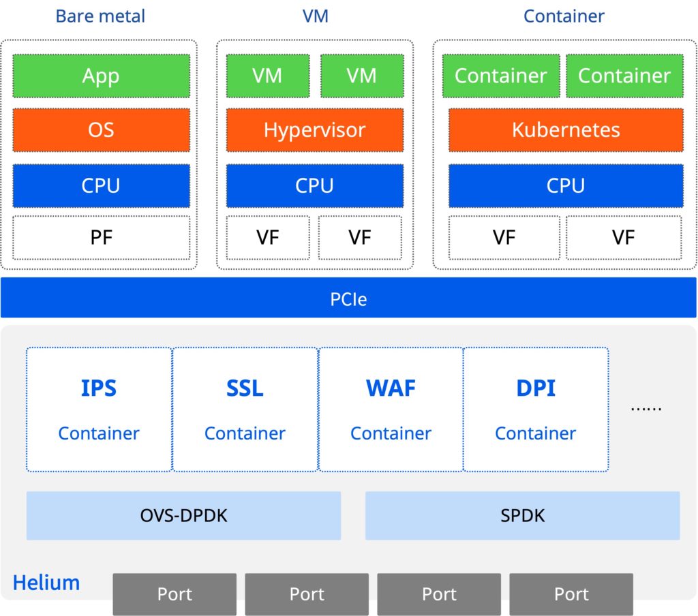Click the right VF box in the Kubernetes column
The width and height of the screenshot is (698, 616).
point(624,237)
